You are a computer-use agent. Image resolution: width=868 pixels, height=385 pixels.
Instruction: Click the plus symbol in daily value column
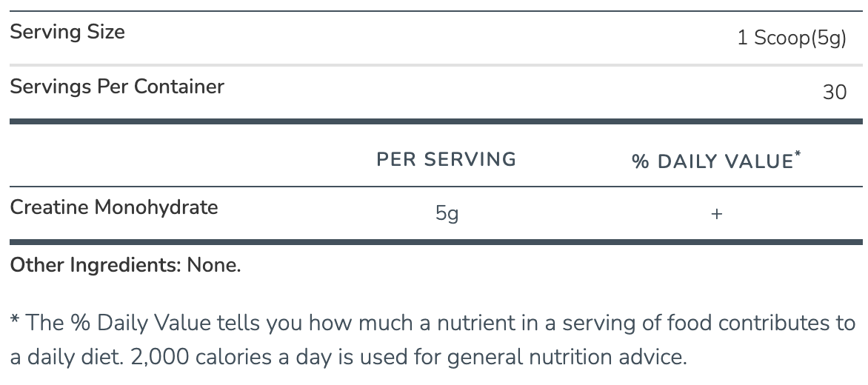(716, 214)
